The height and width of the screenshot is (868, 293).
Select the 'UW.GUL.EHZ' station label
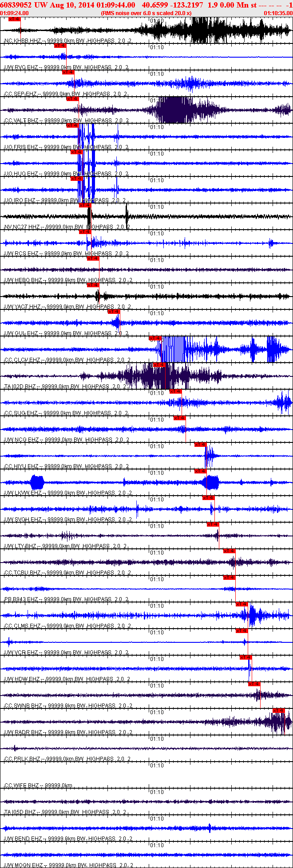tap(21, 333)
